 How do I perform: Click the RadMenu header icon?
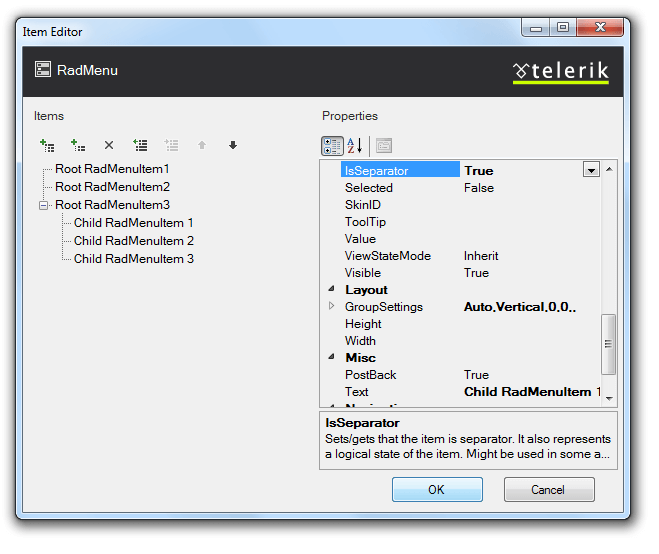tap(43, 69)
